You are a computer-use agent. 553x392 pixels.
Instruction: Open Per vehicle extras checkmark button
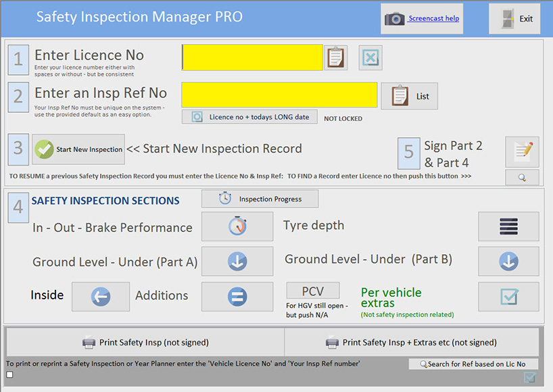(x=508, y=297)
